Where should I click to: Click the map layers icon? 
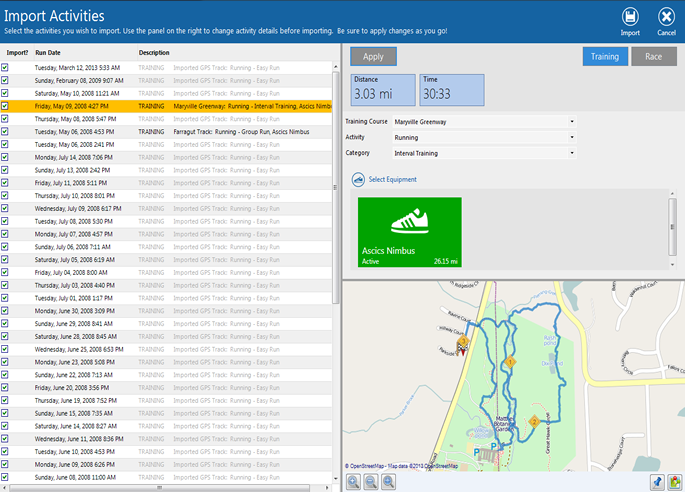[675, 482]
